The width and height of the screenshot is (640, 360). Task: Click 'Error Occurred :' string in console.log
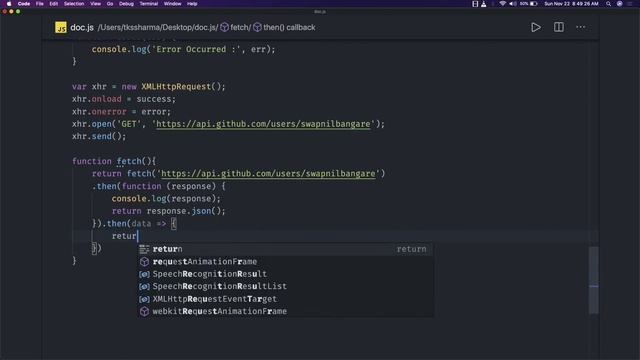196,49
